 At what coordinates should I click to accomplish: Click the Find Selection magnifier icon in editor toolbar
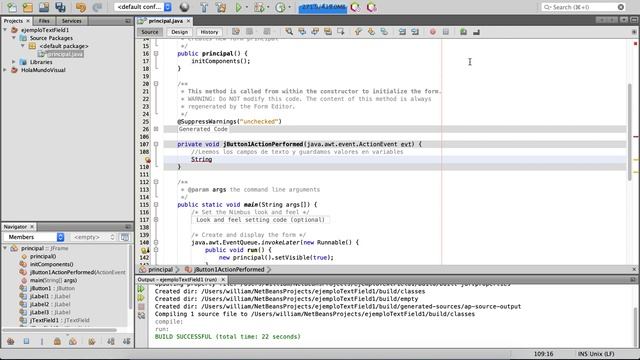tap(289, 32)
